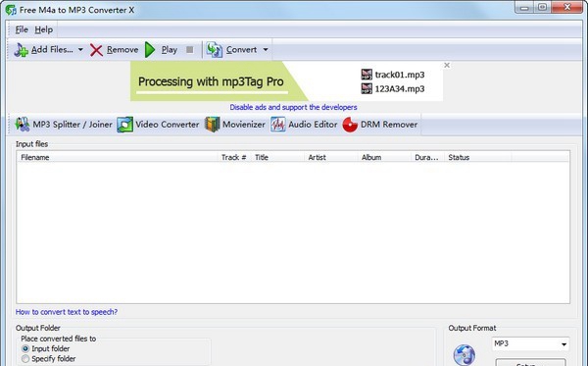Open Movienizer from the toolbar
The height and width of the screenshot is (366, 588).
(x=235, y=125)
